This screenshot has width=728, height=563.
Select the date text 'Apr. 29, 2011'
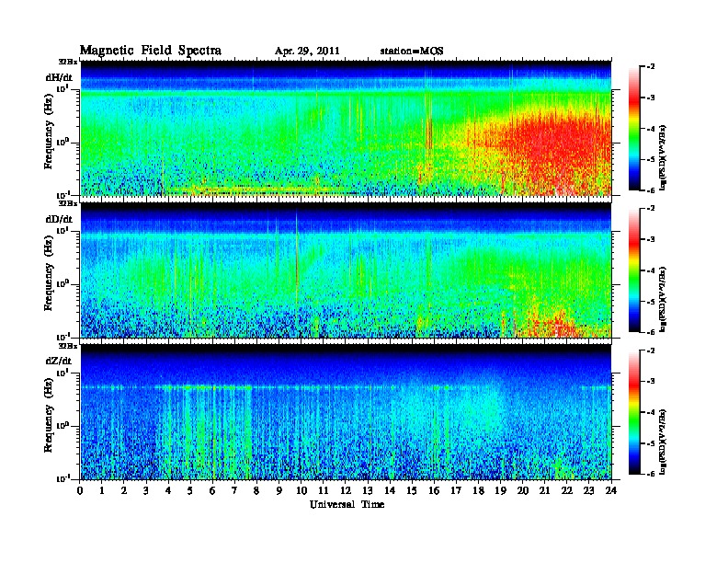pos(307,51)
